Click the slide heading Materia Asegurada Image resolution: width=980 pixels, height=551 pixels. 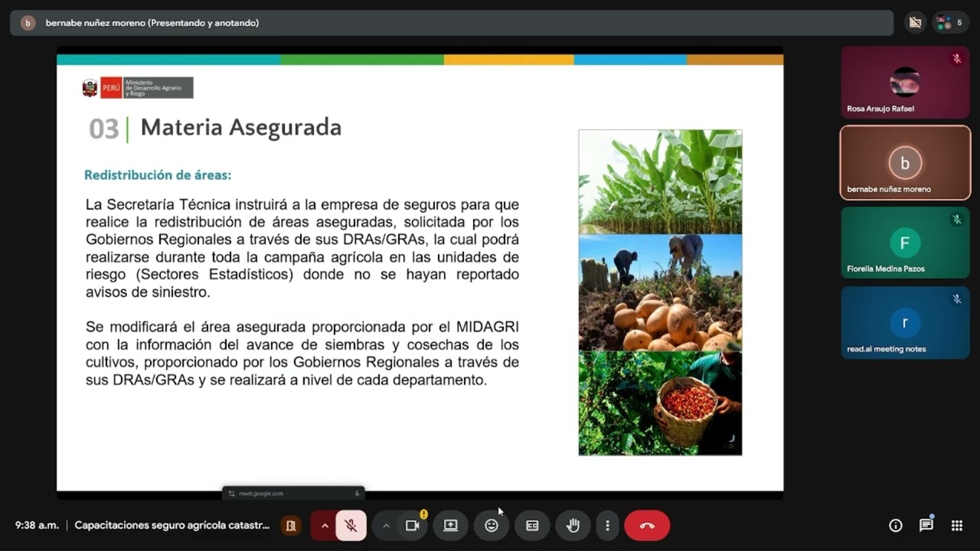click(x=241, y=127)
